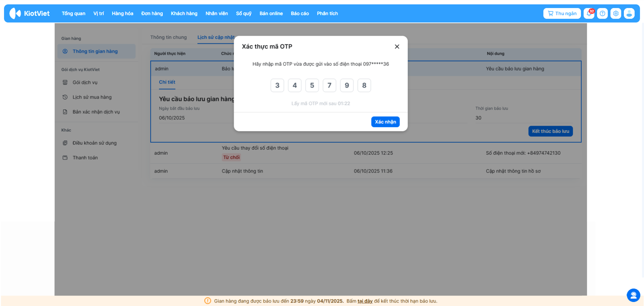The height and width of the screenshot is (306, 644).
Task: Open the notifications bell icon
Action: tap(589, 13)
